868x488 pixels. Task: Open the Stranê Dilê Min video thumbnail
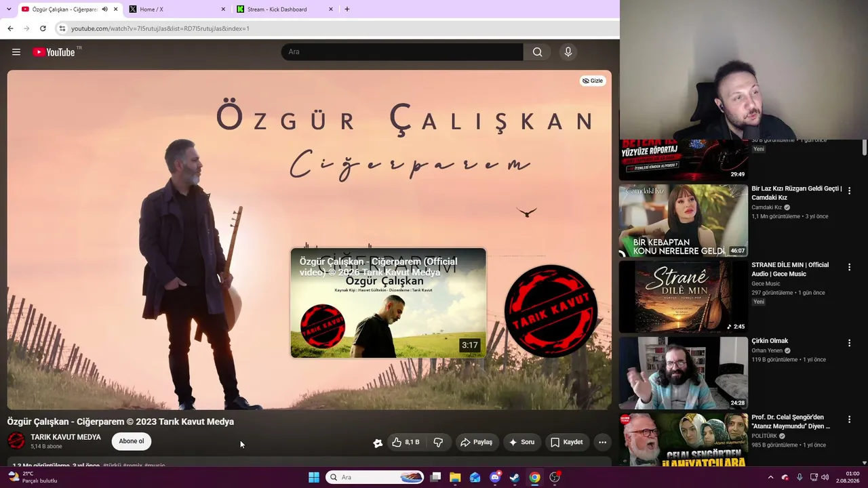coord(683,297)
